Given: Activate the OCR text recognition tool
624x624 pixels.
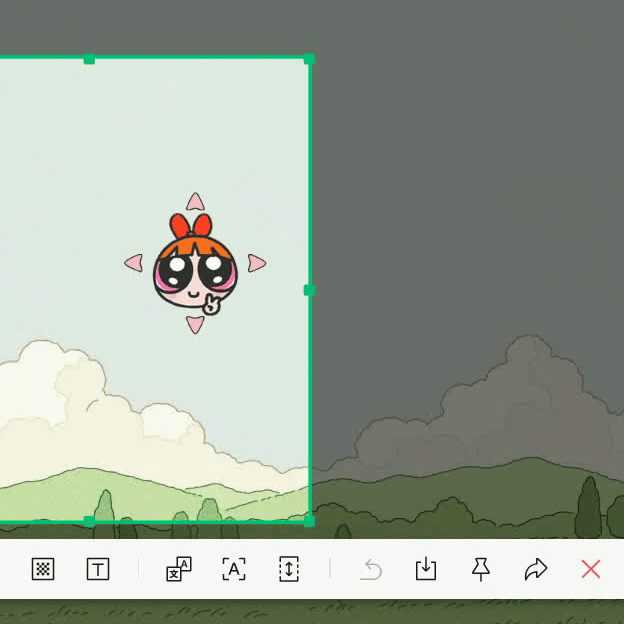Looking at the screenshot, I should click(234, 569).
